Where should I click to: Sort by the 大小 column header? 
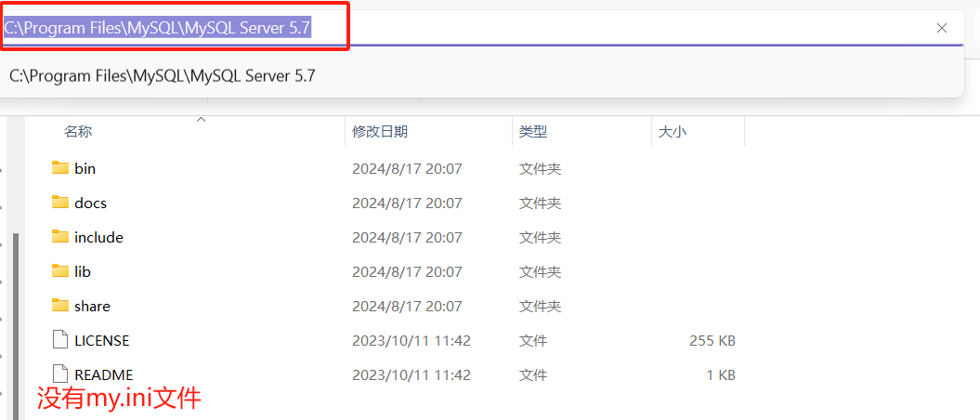point(672,132)
